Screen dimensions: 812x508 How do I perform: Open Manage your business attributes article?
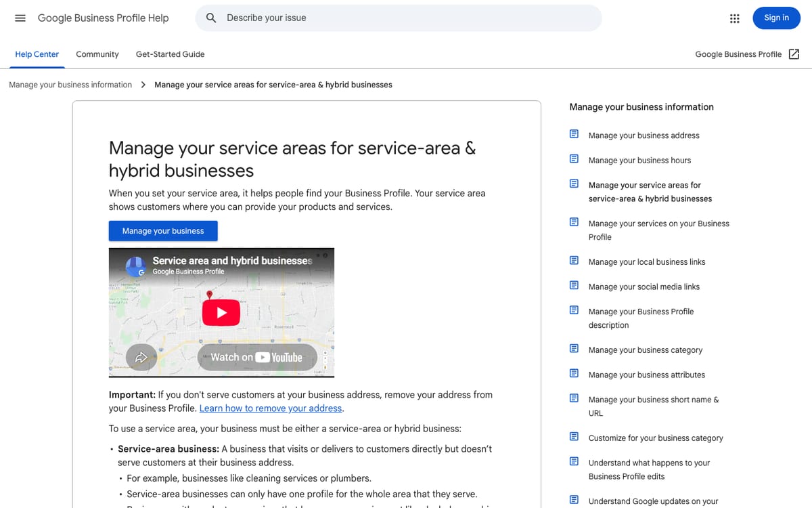point(647,375)
